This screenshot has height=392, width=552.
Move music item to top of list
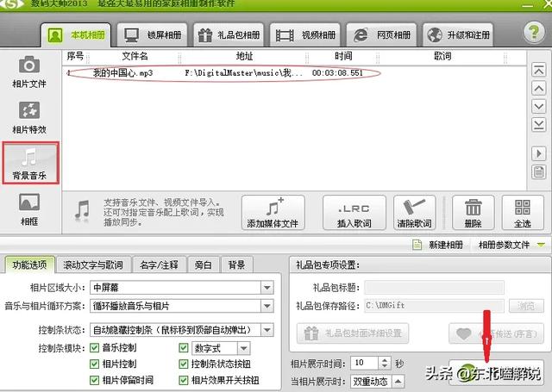[538, 71]
